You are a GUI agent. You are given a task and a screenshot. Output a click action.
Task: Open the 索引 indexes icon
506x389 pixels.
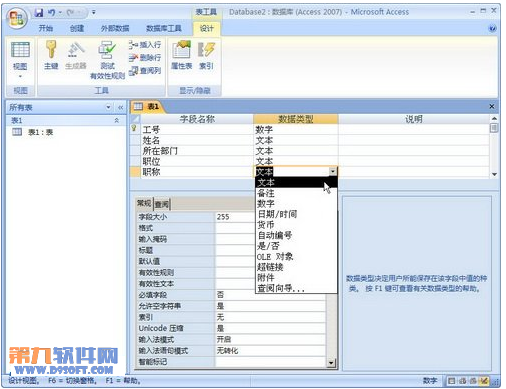[206, 55]
